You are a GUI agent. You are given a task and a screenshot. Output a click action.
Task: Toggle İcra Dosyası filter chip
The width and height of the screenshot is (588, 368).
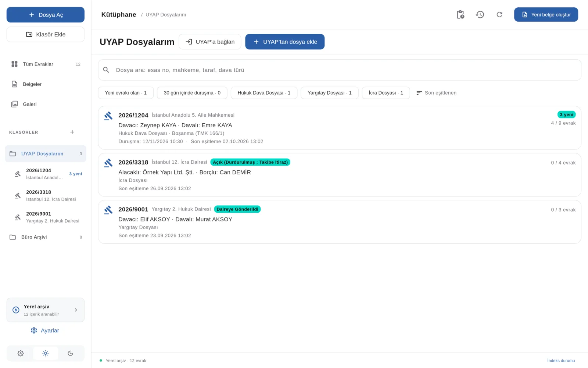pyautogui.click(x=386, y=93)
